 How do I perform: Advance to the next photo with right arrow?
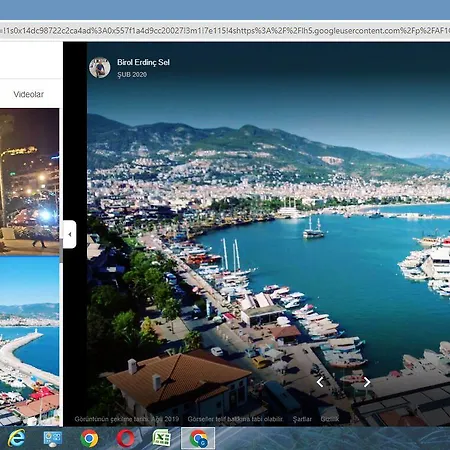point(367,382)
